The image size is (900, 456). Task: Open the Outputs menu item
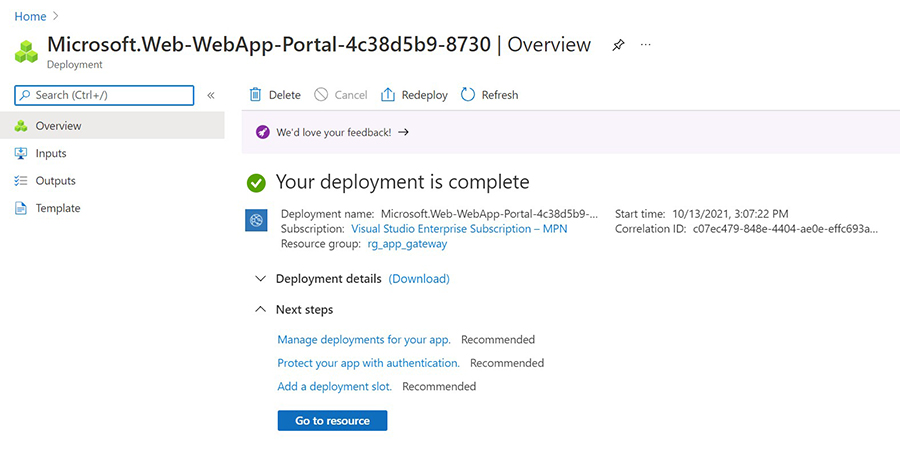pyautogui.click(x=55, y=181)
